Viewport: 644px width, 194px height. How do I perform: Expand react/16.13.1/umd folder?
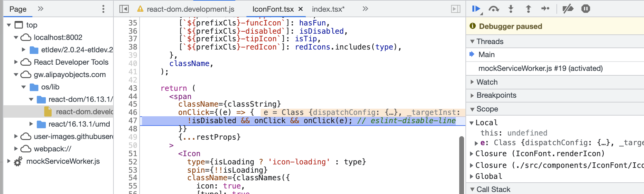click(31, 124)
